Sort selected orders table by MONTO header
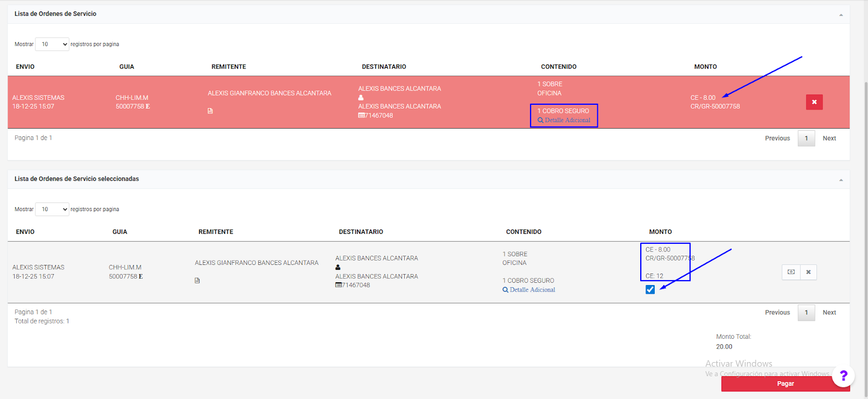The height and width of the screenshot is (399, 868). 660,232
